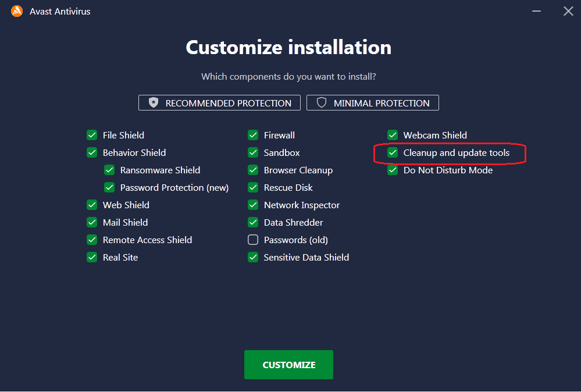Click the shield icon in Recommended Protection
Image resolution: width=581 pixels, height=392 pixels.
coord(154,103)
